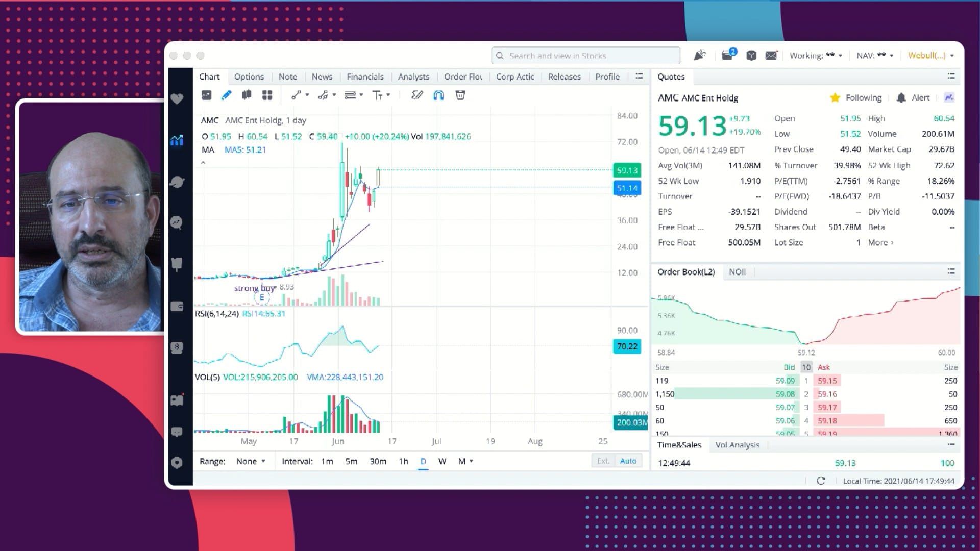Collapse the MA indicator caret

click(x=203, y=163)
